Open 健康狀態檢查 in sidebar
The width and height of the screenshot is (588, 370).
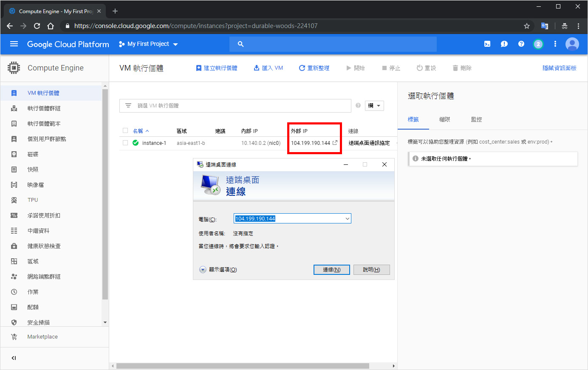[x=51, y=246]
